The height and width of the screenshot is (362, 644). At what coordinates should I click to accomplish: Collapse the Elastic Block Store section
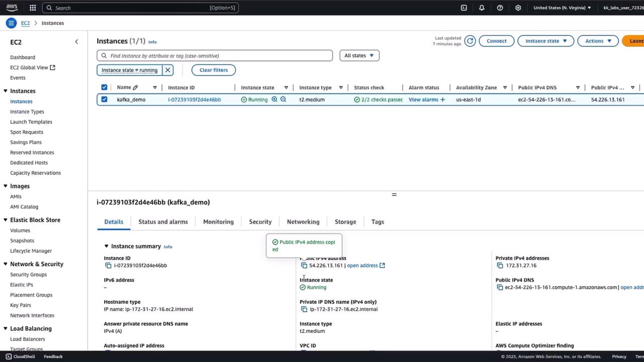5,220
